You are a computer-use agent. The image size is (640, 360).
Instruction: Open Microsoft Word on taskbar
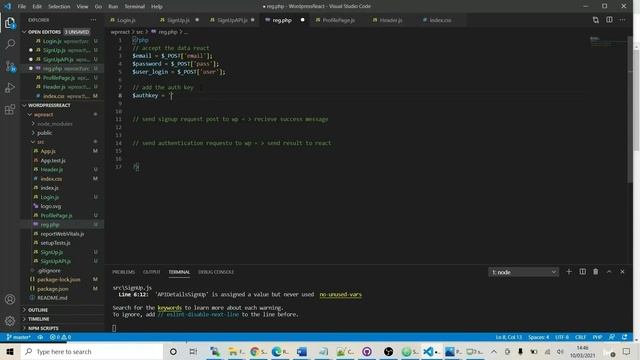point(302,351)
